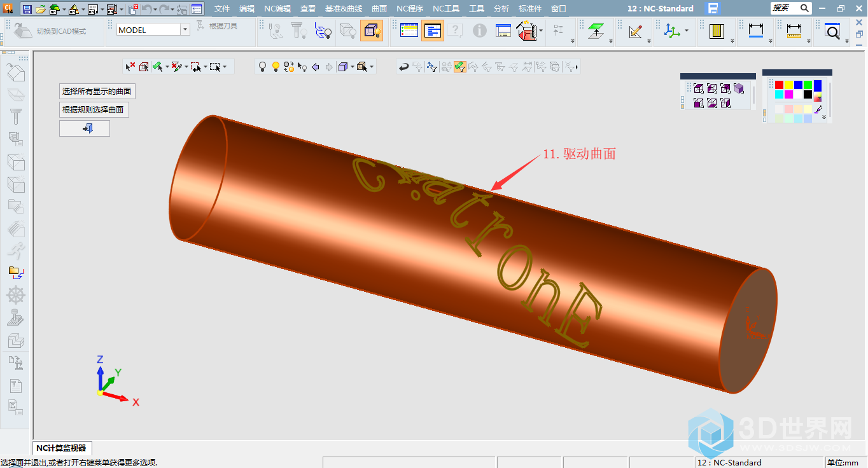Open the 分析 menu
The height and width of the screenshot is (468, 868).
(x=501, y=9)
